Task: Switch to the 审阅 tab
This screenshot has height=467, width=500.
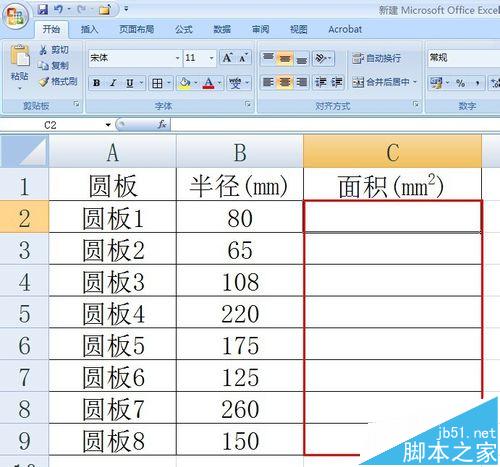Action: click(x=260, y=29)
